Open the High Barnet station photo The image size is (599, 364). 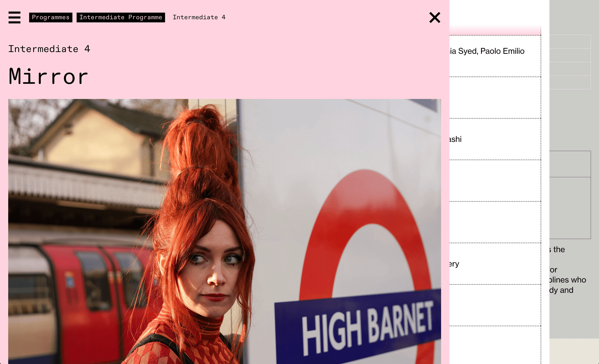(224, 231)
